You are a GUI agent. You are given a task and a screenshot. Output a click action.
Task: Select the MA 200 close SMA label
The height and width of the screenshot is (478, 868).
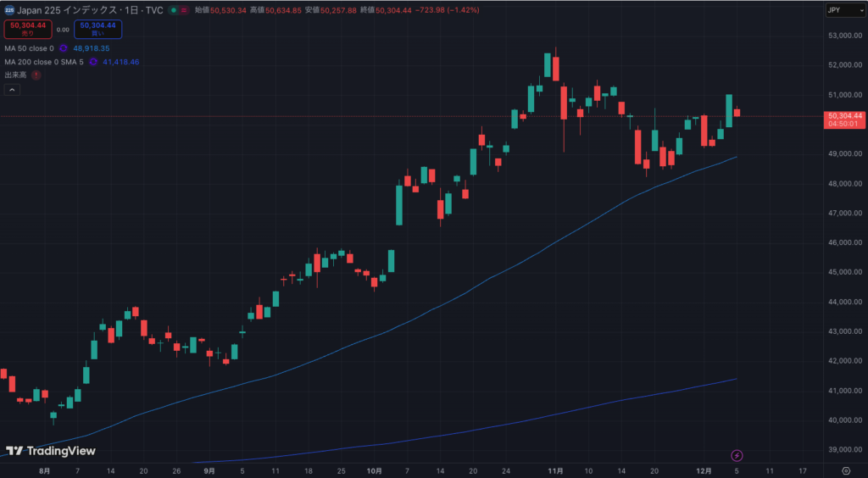click(x=44, y=62)
